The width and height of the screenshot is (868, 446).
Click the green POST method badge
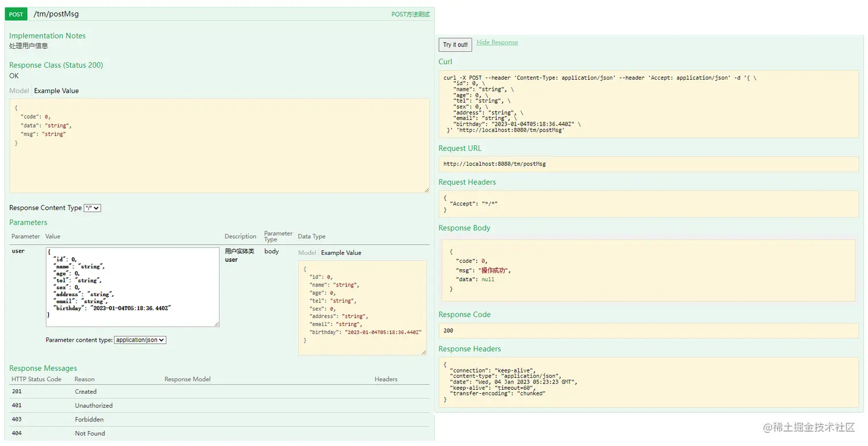point(16,14)
